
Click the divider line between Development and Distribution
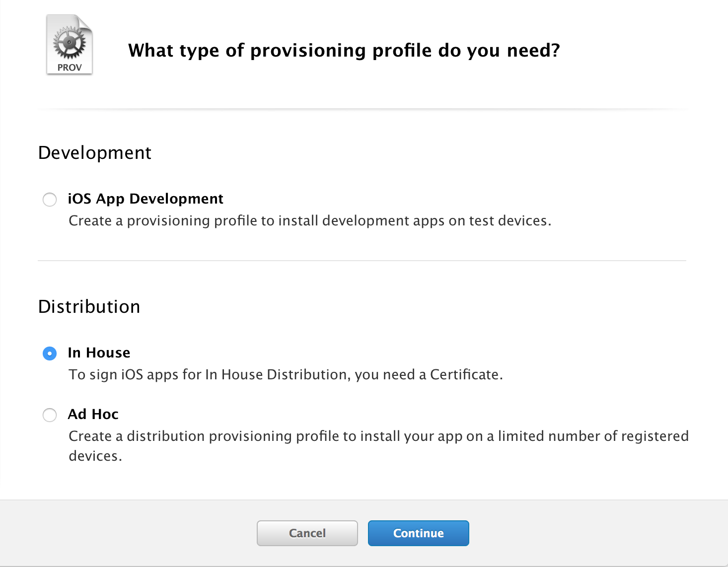362,261
